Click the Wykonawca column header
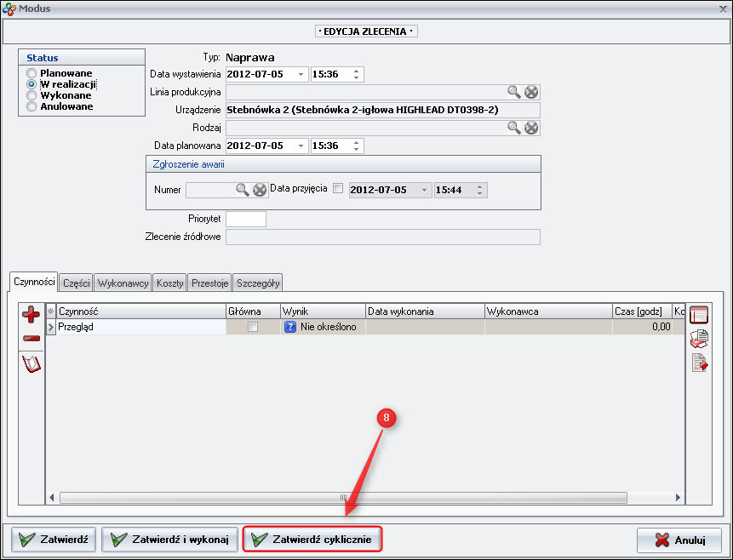This screenshot has height=560, width=733. pos(548,311)
